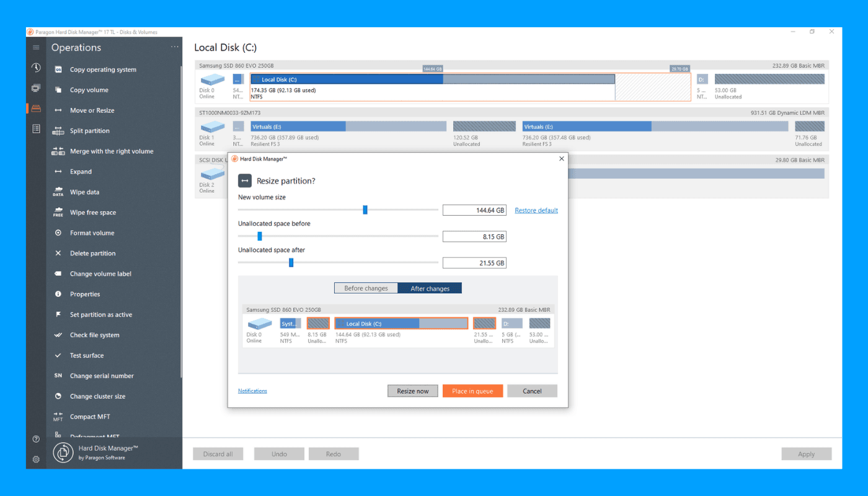This screenshot has width=868, height=496.
Task: Click the Undo button
Action: tap(279, 454)
